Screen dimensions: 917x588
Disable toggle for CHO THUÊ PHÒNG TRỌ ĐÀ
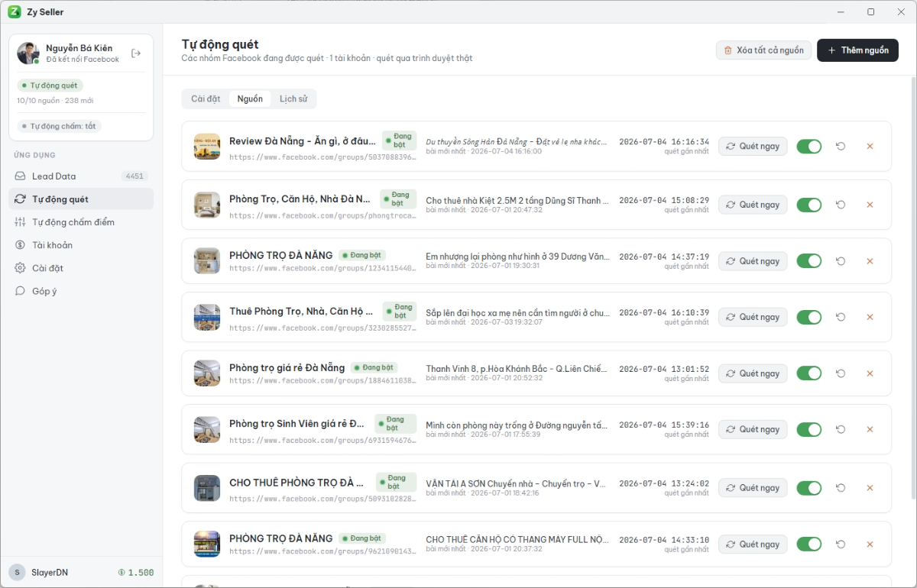click(809, 488)
